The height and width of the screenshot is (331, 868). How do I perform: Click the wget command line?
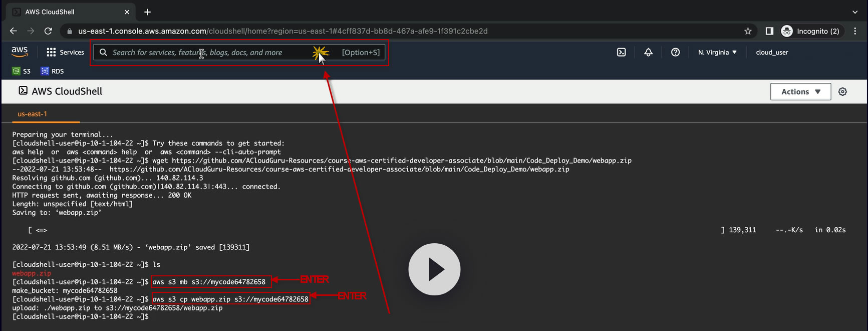point(322,160)
